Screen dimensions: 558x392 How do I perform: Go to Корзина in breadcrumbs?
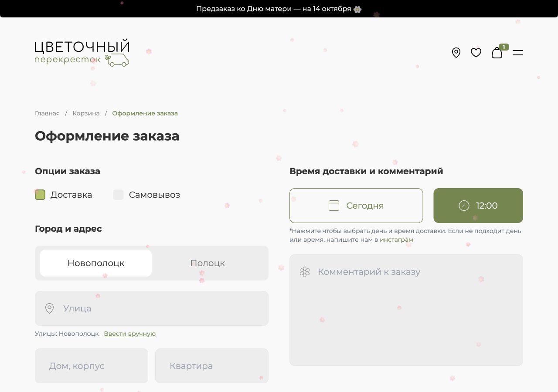[x=86, y=113]
